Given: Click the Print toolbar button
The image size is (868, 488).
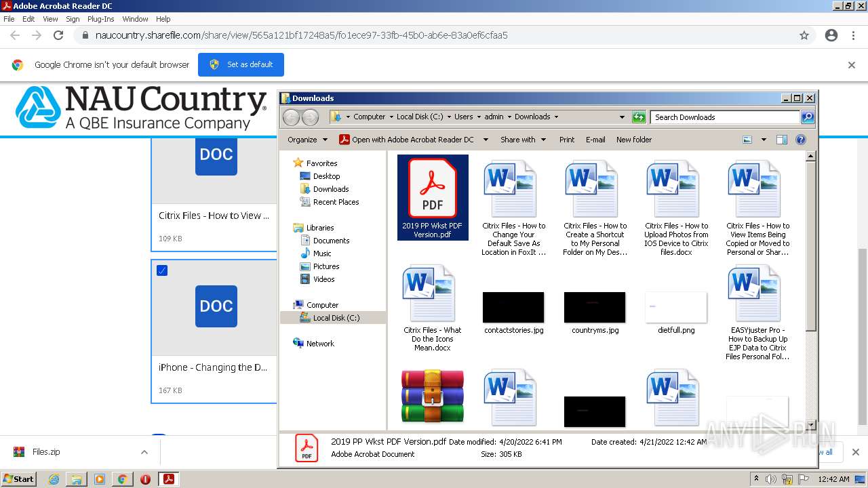Looking at the screenshot, I should (x=567, y=140).
